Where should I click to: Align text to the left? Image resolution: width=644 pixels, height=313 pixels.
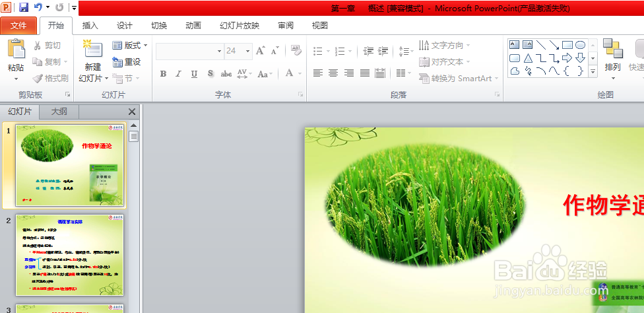318,73
